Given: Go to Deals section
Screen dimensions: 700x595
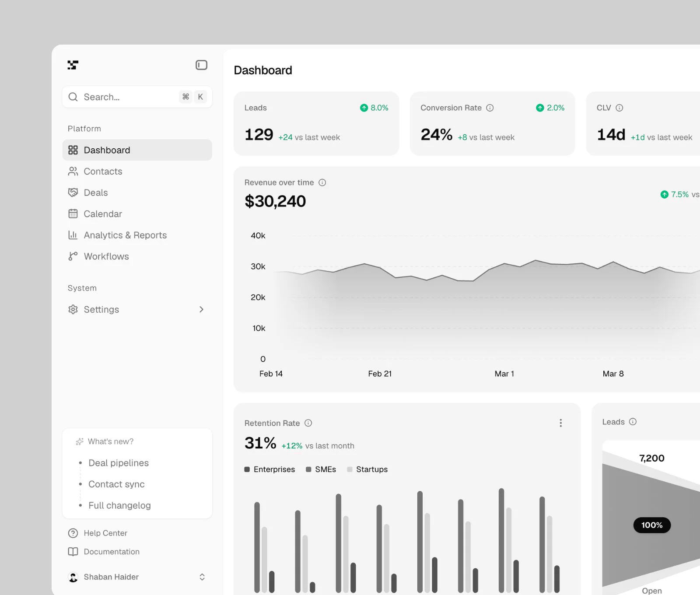Looking at the screenshot, I should click(x=137, y=192).
